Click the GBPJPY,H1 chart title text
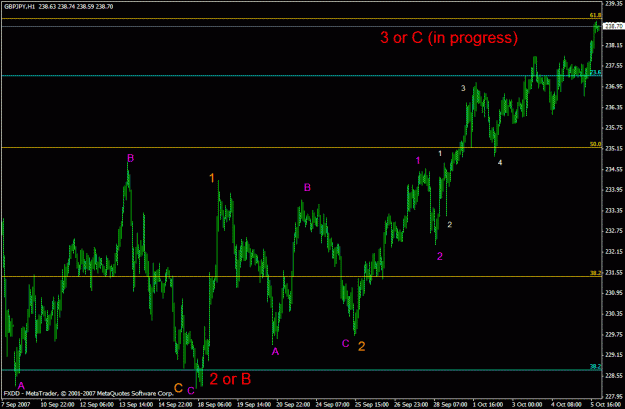 20,6
